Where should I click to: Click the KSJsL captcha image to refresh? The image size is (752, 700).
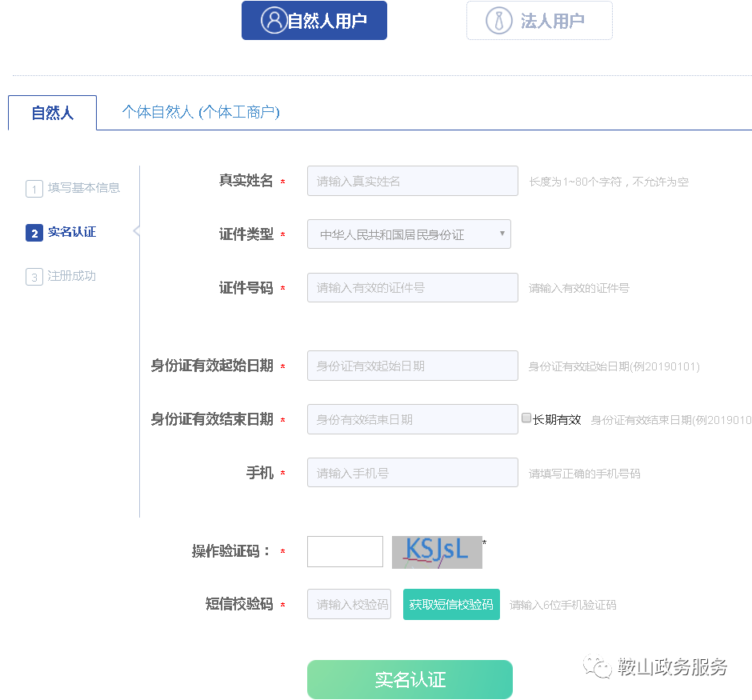pos(437,552)
